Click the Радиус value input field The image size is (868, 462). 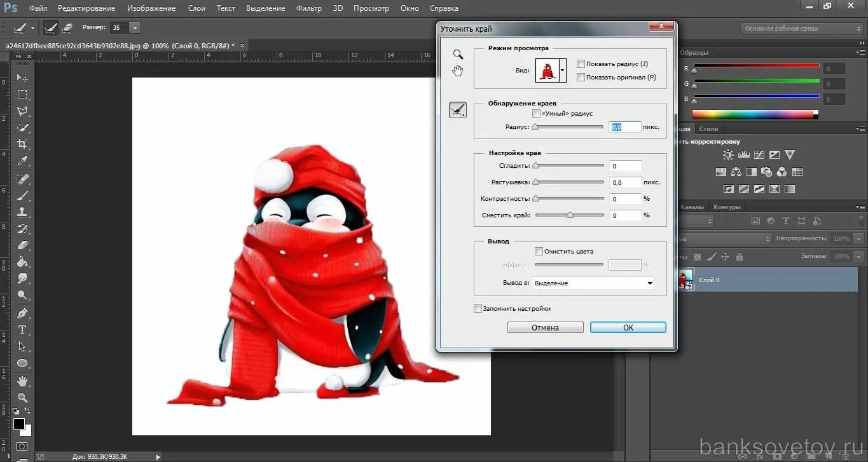(624, 127)
